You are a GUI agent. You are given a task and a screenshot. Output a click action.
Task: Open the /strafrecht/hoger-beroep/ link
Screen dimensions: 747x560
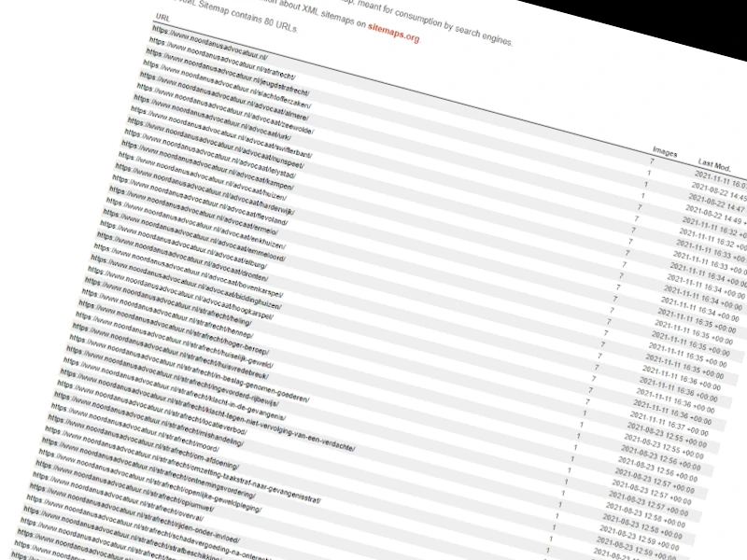(x=173, y=326)
